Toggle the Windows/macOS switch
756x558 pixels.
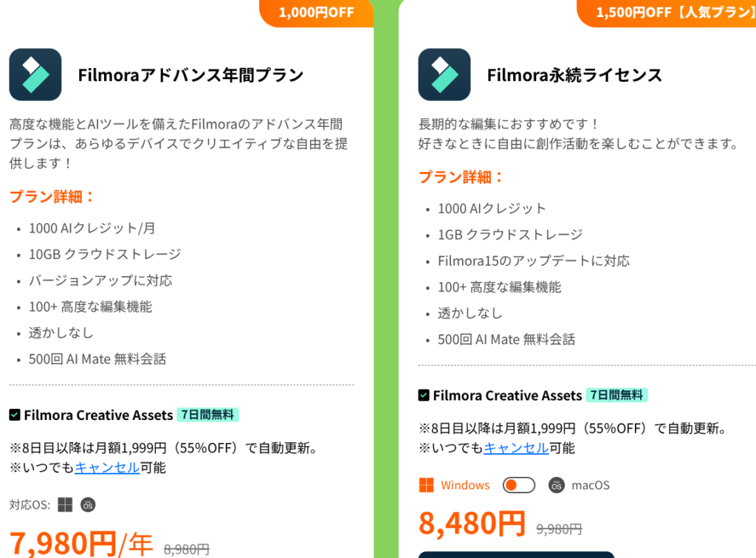(518, 485)
